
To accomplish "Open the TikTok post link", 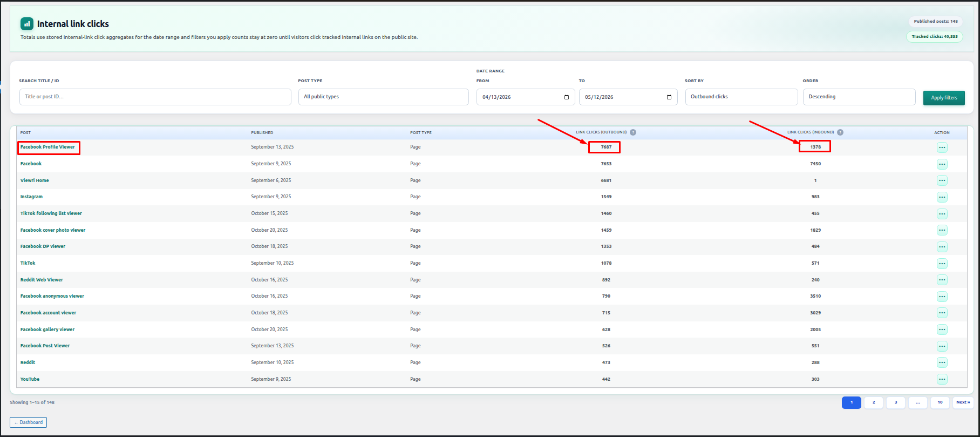I will [28, 263].
